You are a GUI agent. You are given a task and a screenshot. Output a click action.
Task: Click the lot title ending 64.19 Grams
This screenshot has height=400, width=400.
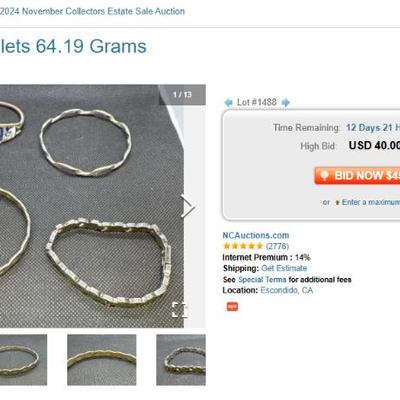(x=73, y=46)
